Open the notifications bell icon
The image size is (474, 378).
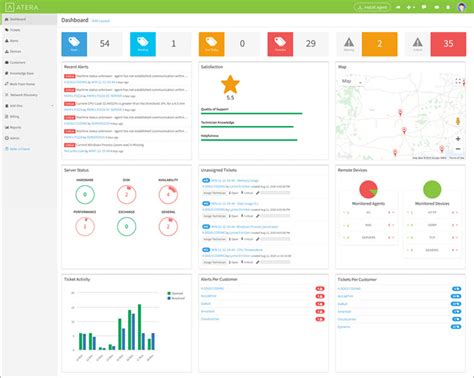coord(448,7)
